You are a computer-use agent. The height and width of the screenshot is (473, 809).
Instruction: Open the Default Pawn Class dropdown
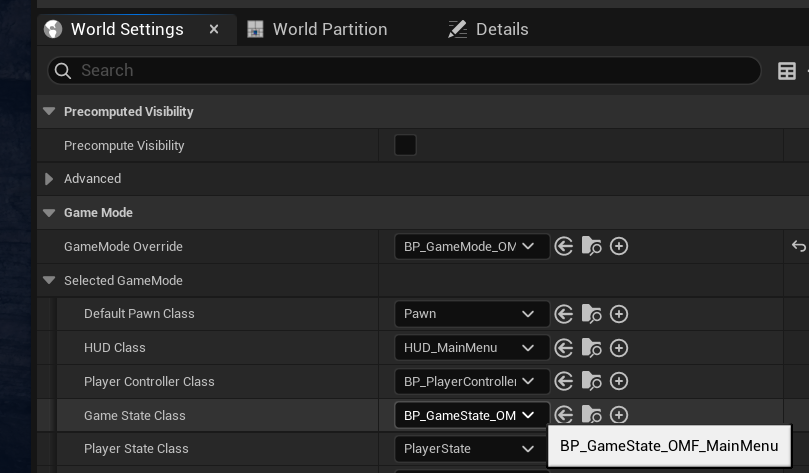coord(472,314)
